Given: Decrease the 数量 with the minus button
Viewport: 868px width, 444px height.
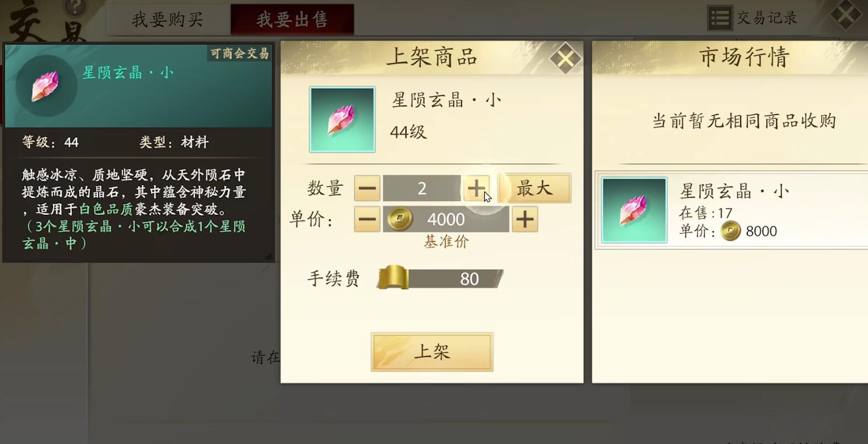Looking at the screenshot, I should pos(367,188).
